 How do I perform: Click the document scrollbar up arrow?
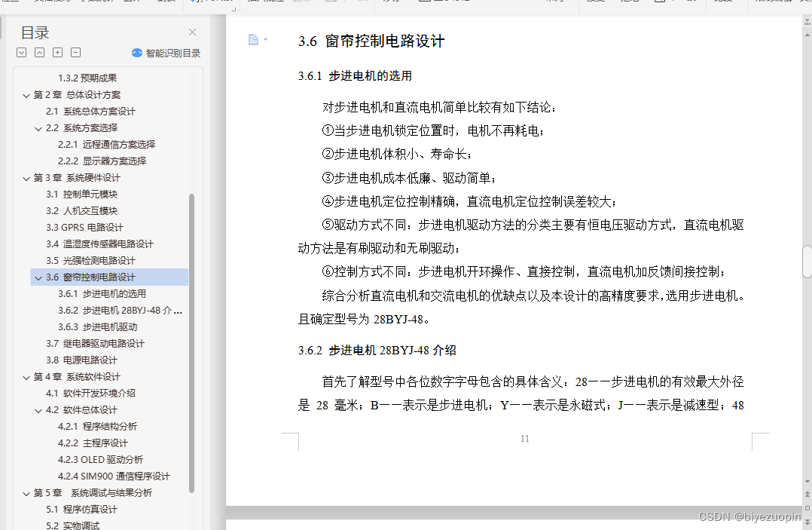coord(807,35)
